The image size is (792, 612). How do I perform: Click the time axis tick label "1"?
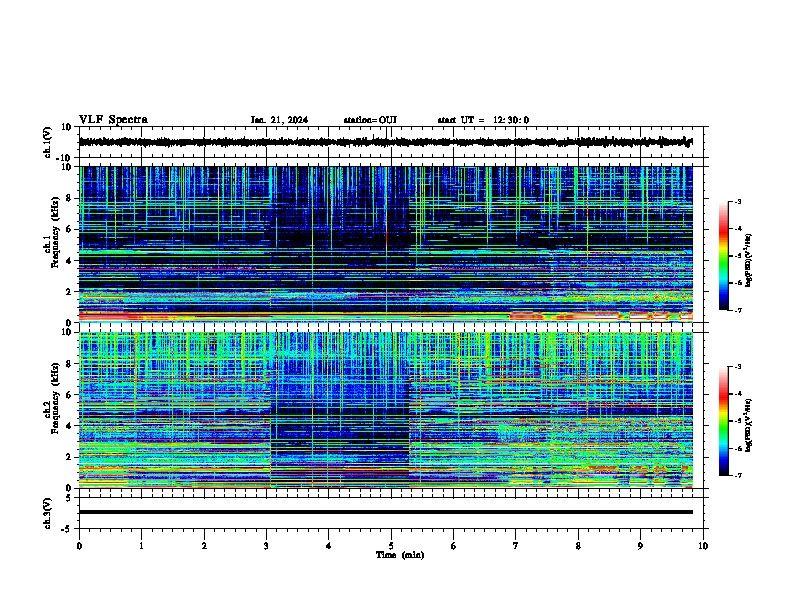pyautogui.click(x=141, y=546)
